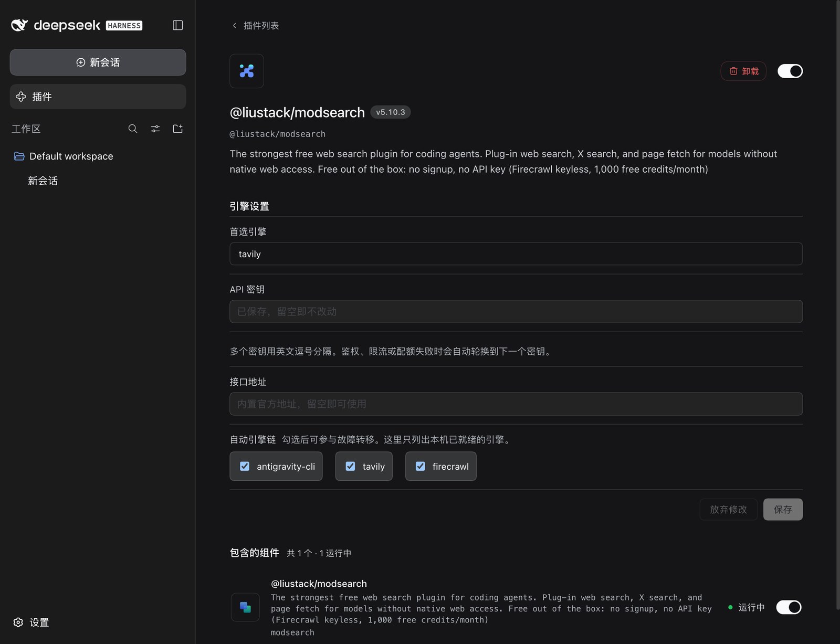Uninstall the plugin with 卸载 button
This screenshot has width=840, height=644.
[x=743, y=71]
